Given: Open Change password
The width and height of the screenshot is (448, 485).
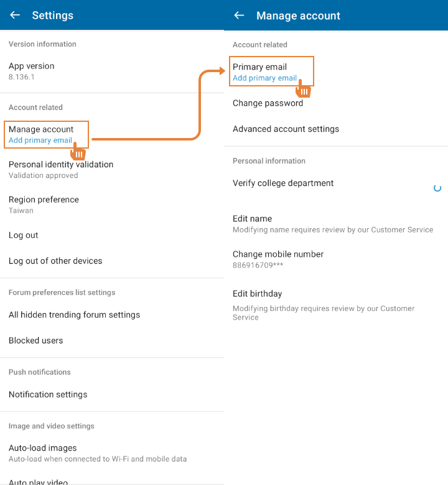Looking at the screenshot, I should click(336, 103).
